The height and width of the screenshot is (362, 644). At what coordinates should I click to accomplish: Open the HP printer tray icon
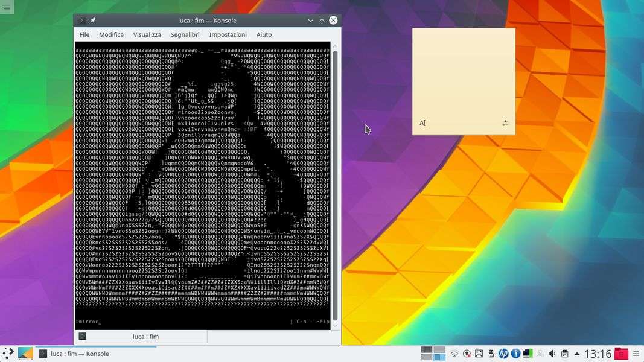tap(503, 354)
